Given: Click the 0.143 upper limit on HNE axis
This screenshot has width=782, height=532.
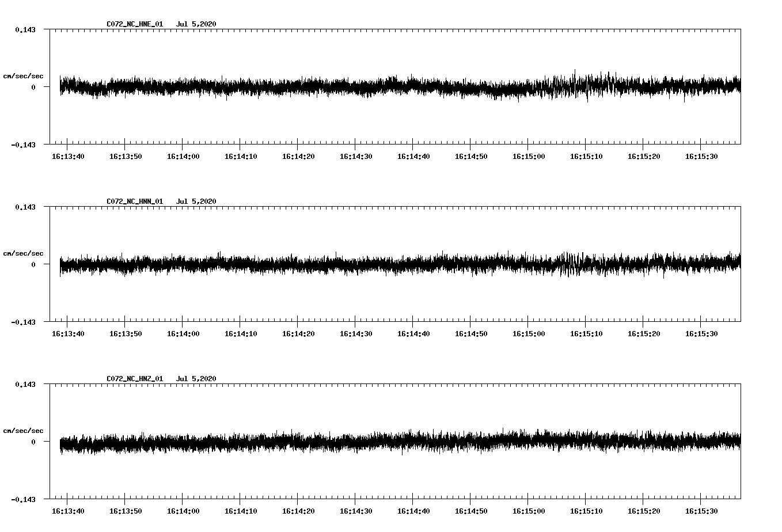Looking at the screenshot, I should [25, 29].
